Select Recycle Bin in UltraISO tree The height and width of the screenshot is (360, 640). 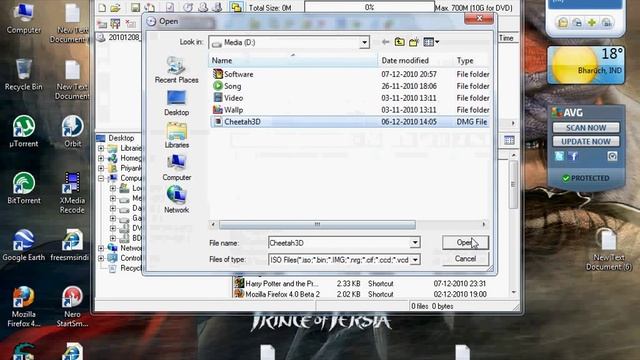tap(125, 268)
